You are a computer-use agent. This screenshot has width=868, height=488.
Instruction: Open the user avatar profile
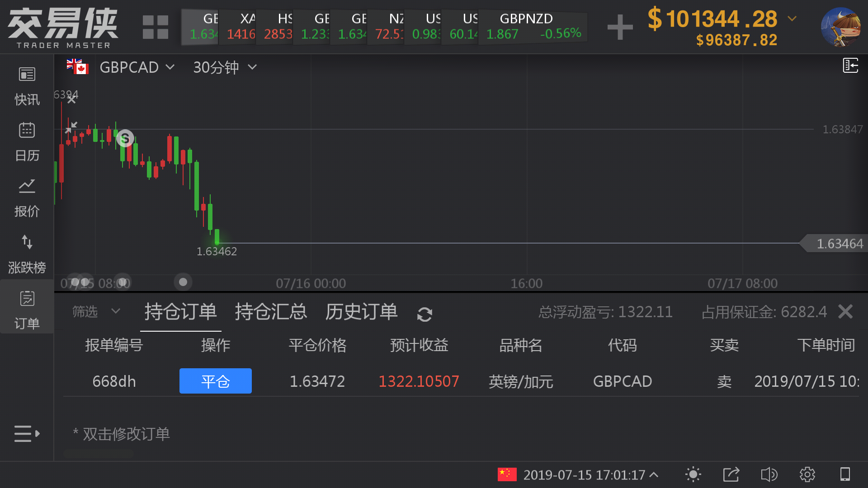(x=840, y=27)
